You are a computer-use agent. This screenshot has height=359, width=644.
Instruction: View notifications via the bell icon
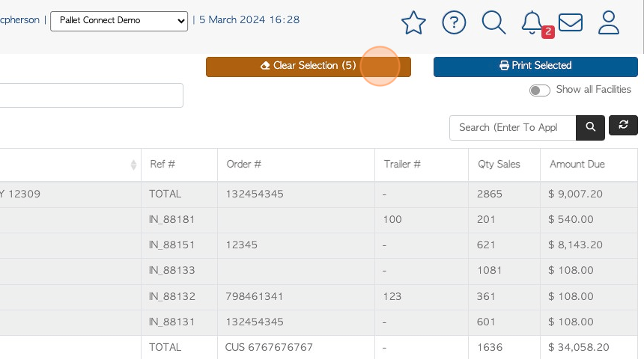[x=532, y=22]
